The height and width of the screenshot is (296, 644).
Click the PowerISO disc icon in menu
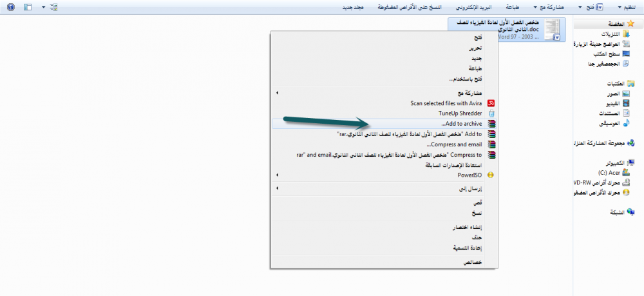click(x=491, y=175)
